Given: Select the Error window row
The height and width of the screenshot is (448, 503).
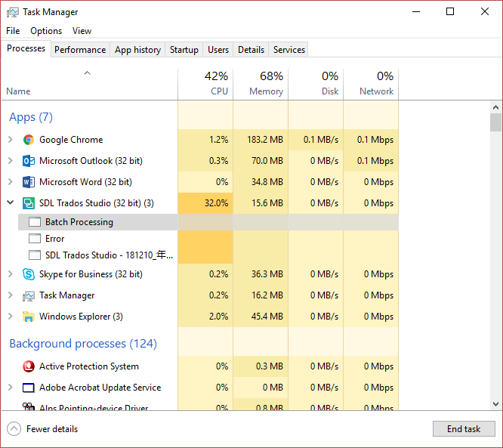Looking at the screenshot, I should (208, 239).
